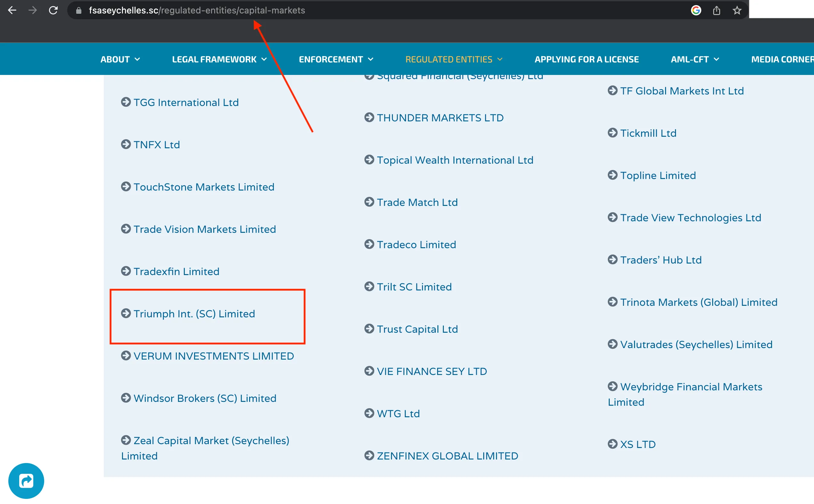Click the arrow icon beside Tradexfin Limited
The height and width of the screenshot is (504, 814).
(x=126, y=271)
